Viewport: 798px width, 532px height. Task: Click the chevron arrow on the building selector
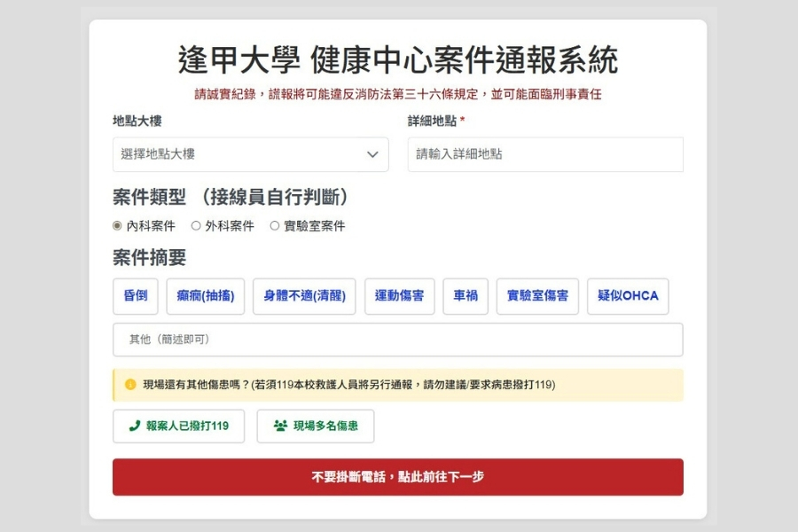click(x=374, y=154)
